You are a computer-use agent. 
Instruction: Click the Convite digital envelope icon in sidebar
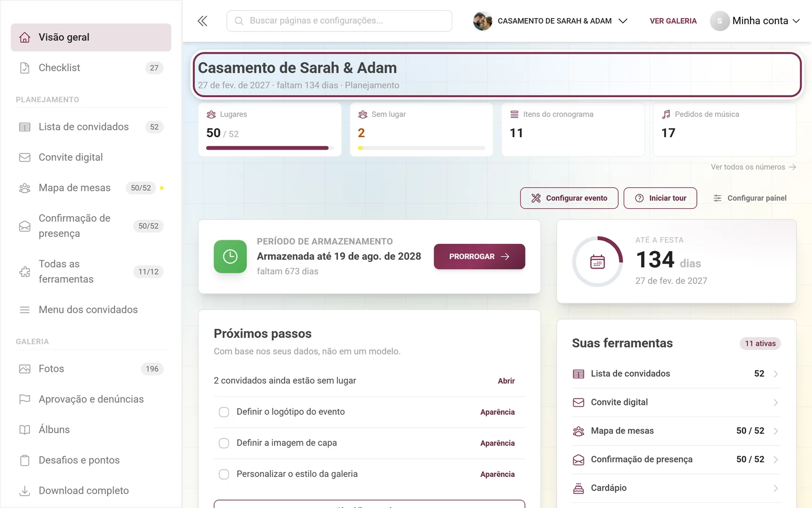pyautogui.click(x=25, y=157)
